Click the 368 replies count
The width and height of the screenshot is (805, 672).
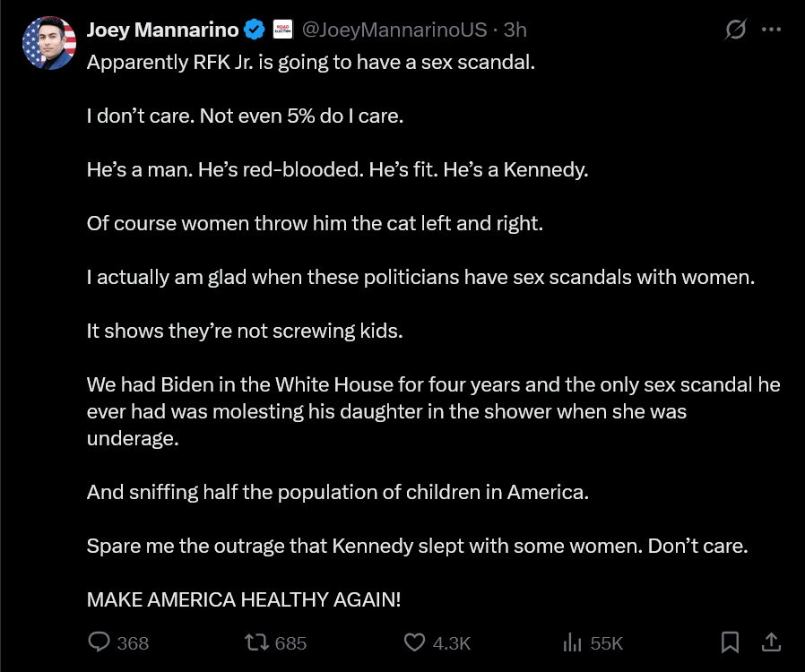(x=133, y=643)
